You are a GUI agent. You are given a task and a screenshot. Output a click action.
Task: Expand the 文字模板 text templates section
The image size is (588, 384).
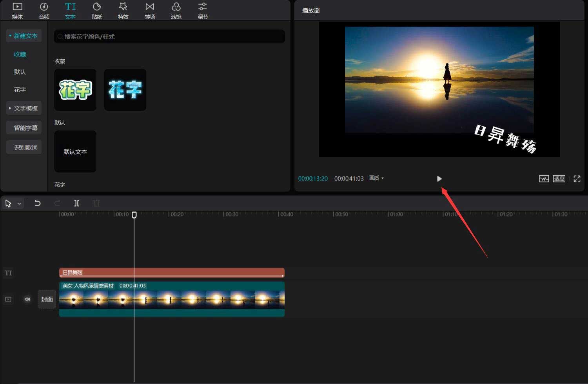pos(24,108)
